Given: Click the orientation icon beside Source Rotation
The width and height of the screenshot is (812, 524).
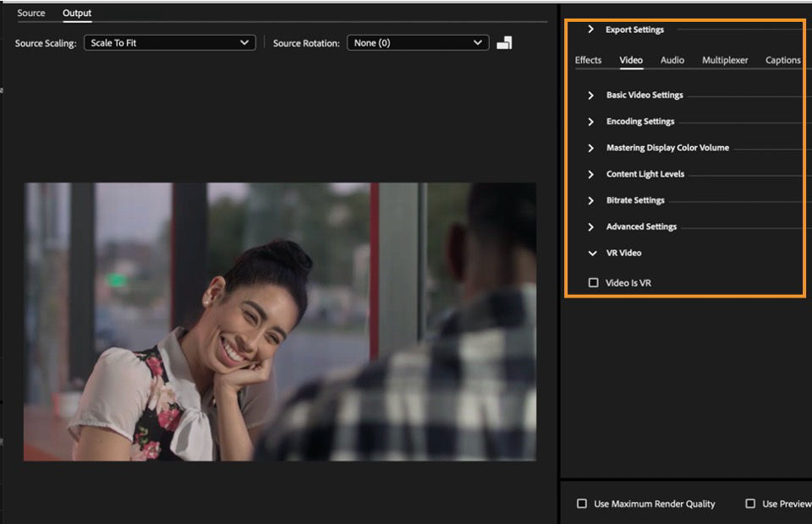Looking at the screenshot, I should point(505,42).
